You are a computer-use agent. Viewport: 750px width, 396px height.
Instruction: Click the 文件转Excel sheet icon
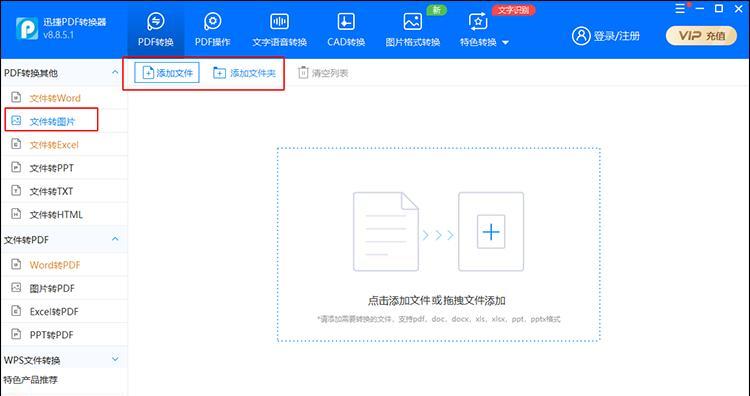(x=16, y=144)
